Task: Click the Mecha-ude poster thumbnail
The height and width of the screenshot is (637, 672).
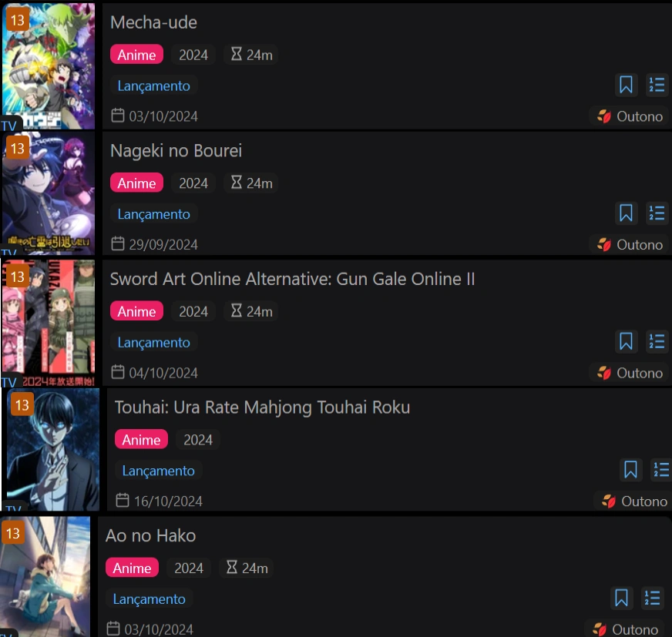Action: tap(49, 66)
